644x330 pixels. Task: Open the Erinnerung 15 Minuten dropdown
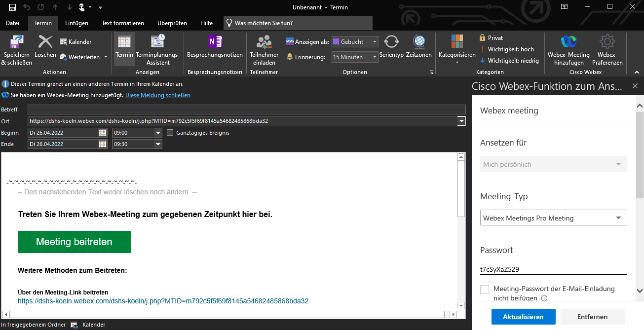pos(375,57)
